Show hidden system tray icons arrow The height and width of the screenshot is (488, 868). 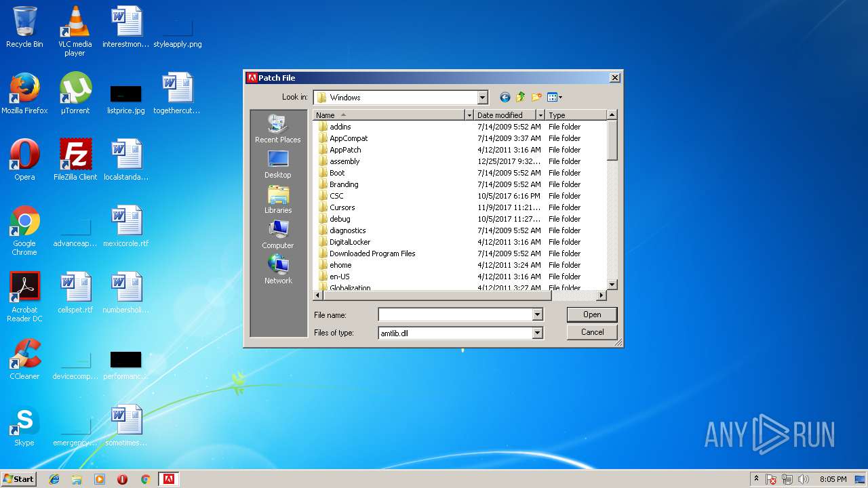[x=756, y=479]
